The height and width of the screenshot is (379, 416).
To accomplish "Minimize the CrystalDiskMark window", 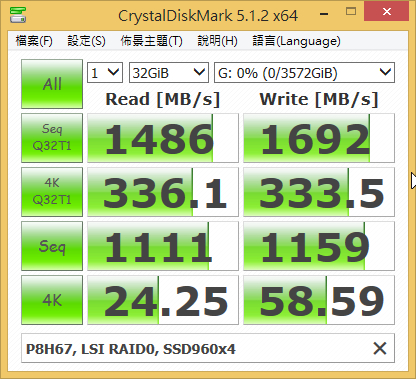I will (x=324, y=14).
